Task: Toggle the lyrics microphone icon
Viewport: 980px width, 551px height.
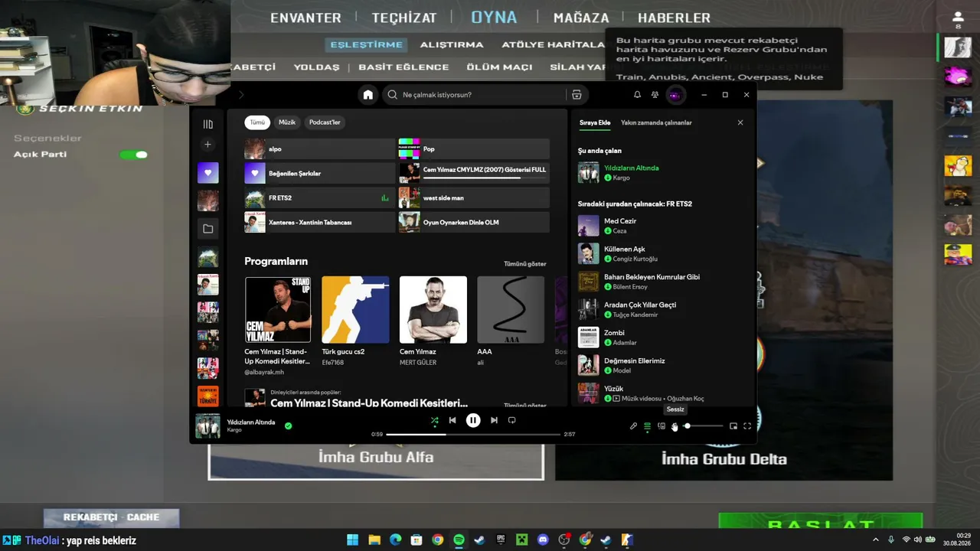Action: coord(633,426)
